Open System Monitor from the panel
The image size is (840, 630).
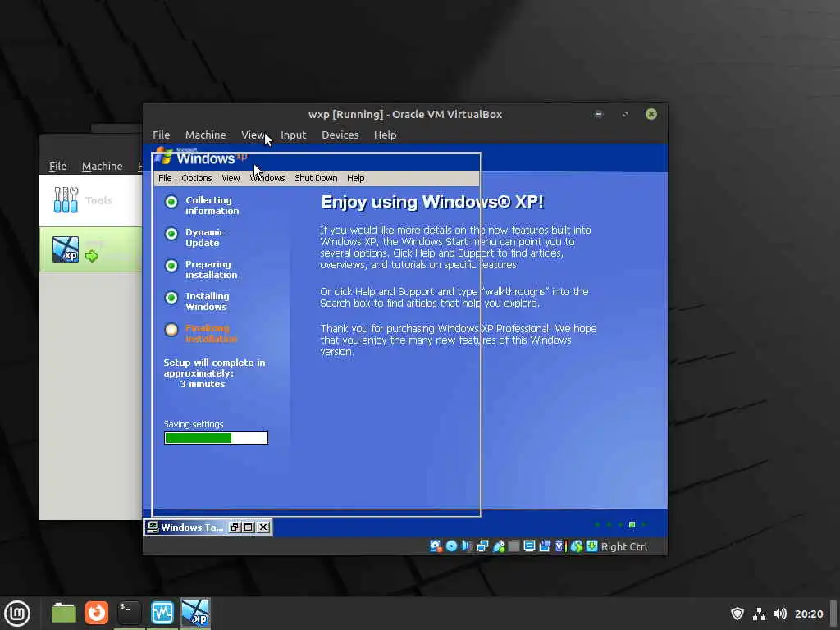(x=162, y=613)
